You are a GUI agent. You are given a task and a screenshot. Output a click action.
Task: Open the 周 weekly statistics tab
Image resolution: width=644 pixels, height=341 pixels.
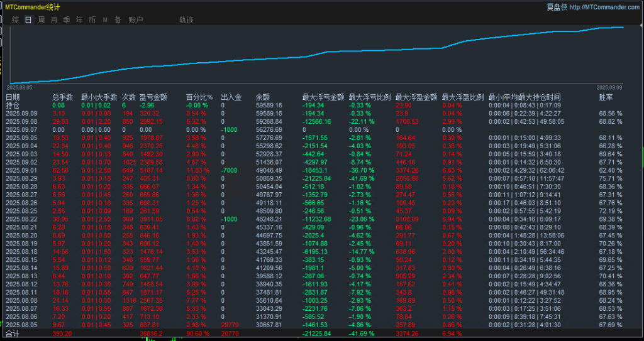(x=42, y=20)
